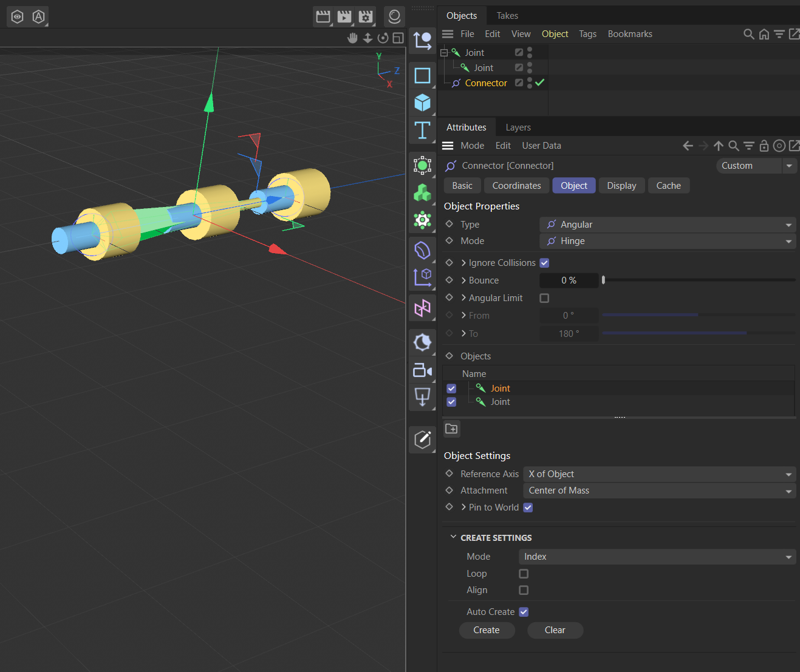The width and height of the screenshot is (800, 672).
Task: Click the Null object placement tool icon
Action: click(422, 41)
